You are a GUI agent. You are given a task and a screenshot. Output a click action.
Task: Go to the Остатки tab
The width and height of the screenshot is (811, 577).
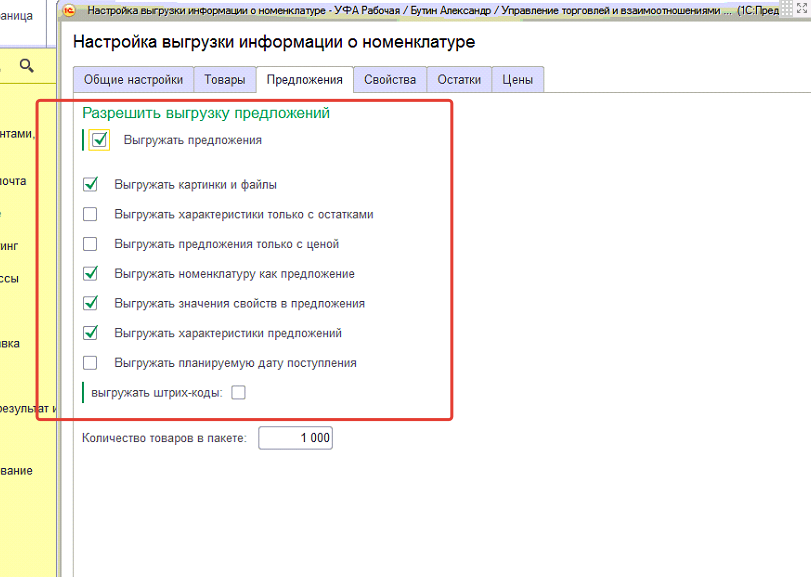459,80
